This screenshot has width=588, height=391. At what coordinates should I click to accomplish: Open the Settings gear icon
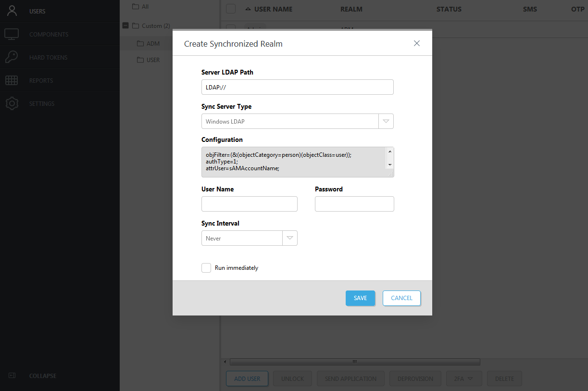click(12, 103)
